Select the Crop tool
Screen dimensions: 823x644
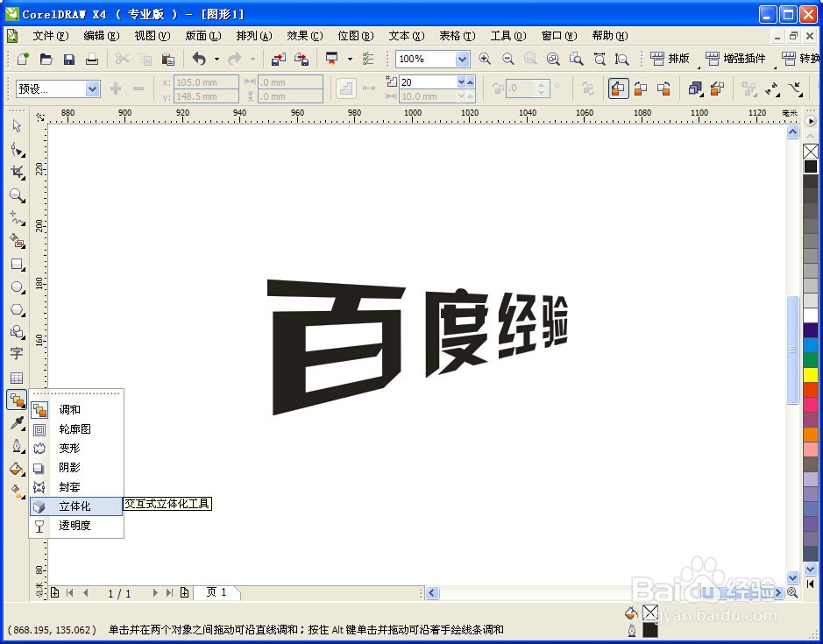17,172
